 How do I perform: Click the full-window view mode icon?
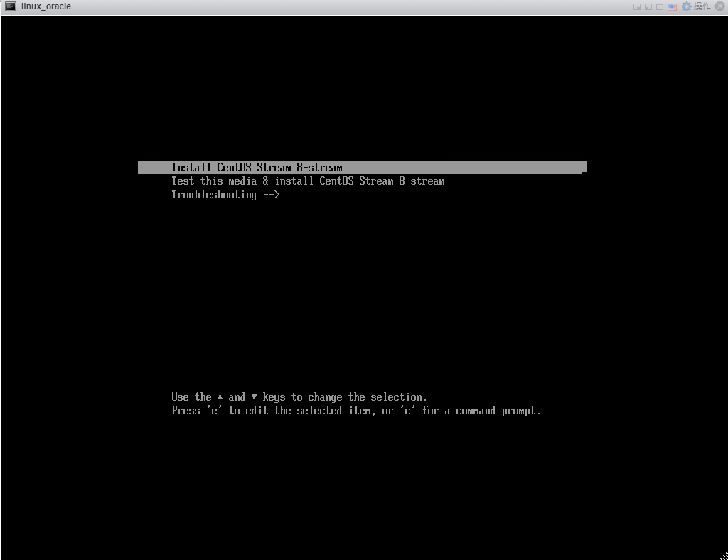660,6
